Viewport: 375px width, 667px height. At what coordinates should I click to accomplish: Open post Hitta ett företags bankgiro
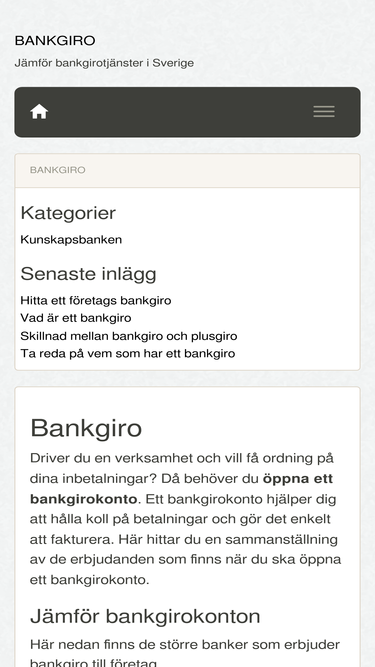click(96, 300)
